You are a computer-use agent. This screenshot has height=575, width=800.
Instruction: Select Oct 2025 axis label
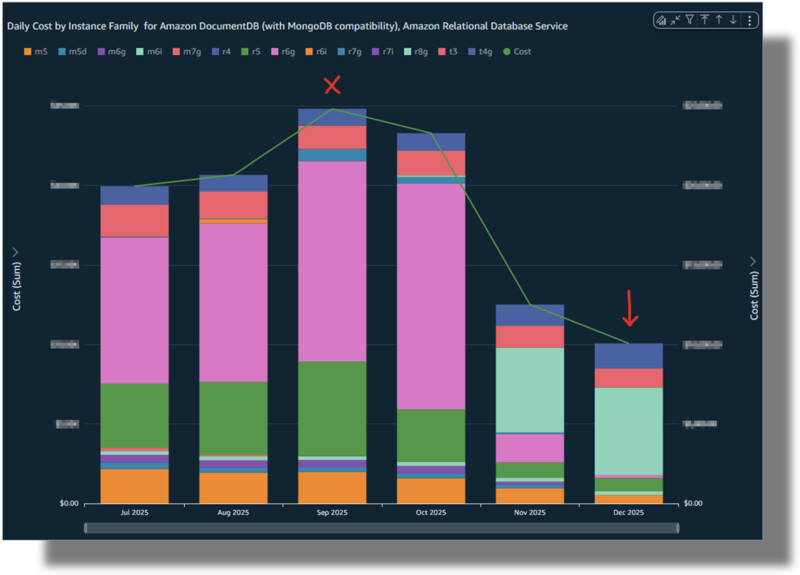(x=431, y=513)
